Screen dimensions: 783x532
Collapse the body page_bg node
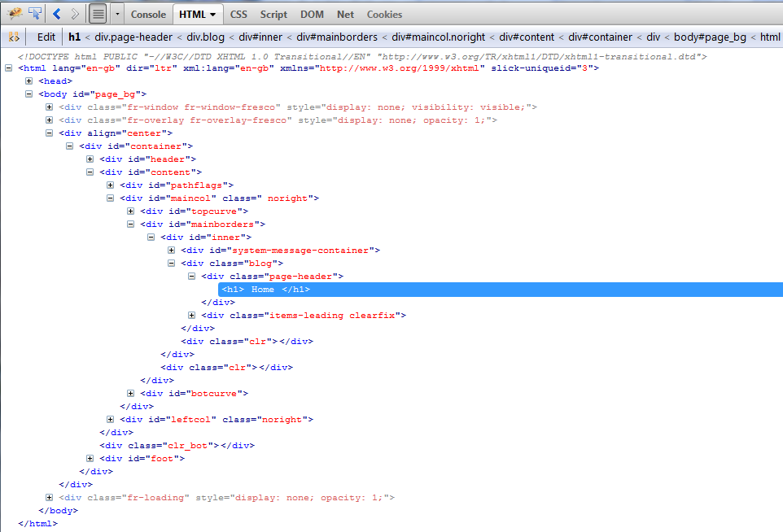(29, 94)
